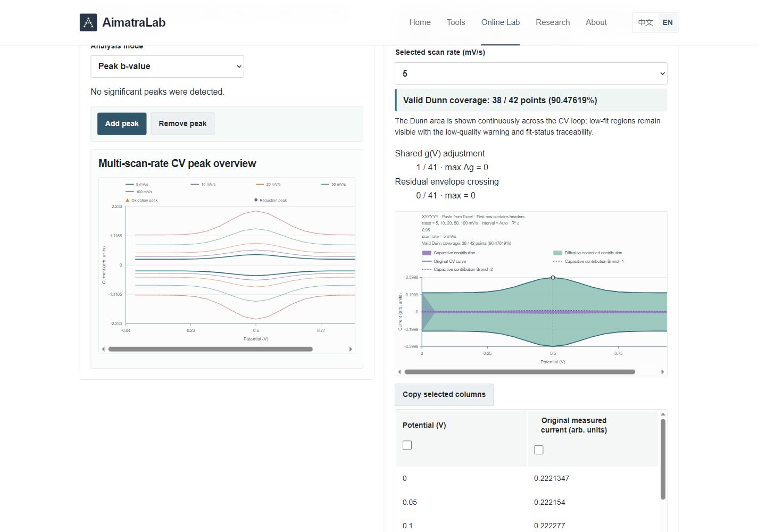
Task: Toggle the 10 mV/s legend series
Action: click(x=203, y=185)
